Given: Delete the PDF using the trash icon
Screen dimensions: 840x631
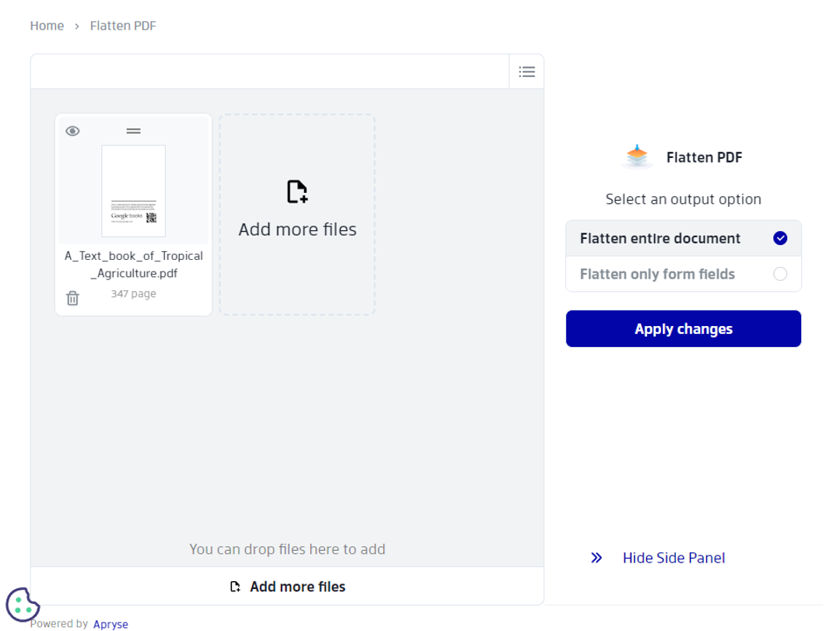Looking at the screenshot, I should (x=72, y=298).
